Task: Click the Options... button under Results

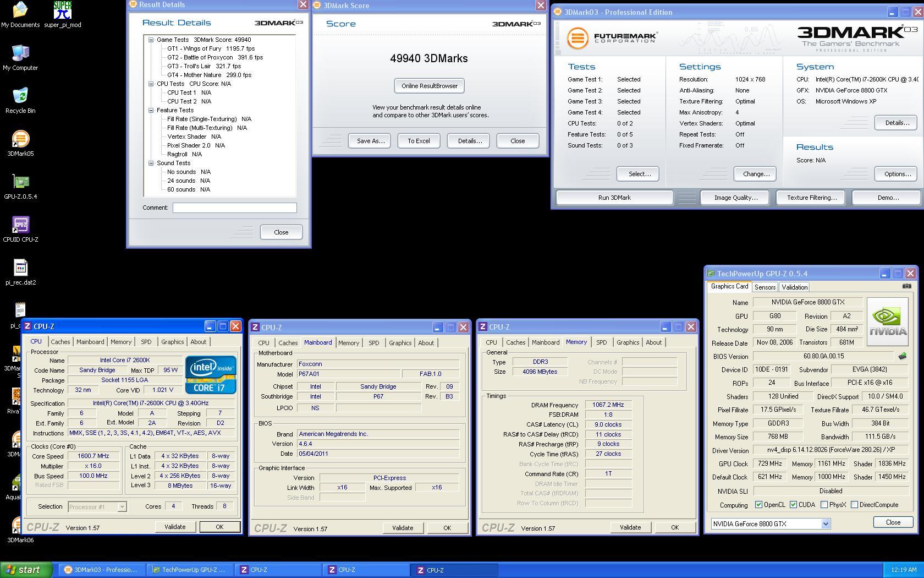Action: (x=897, y=174)
